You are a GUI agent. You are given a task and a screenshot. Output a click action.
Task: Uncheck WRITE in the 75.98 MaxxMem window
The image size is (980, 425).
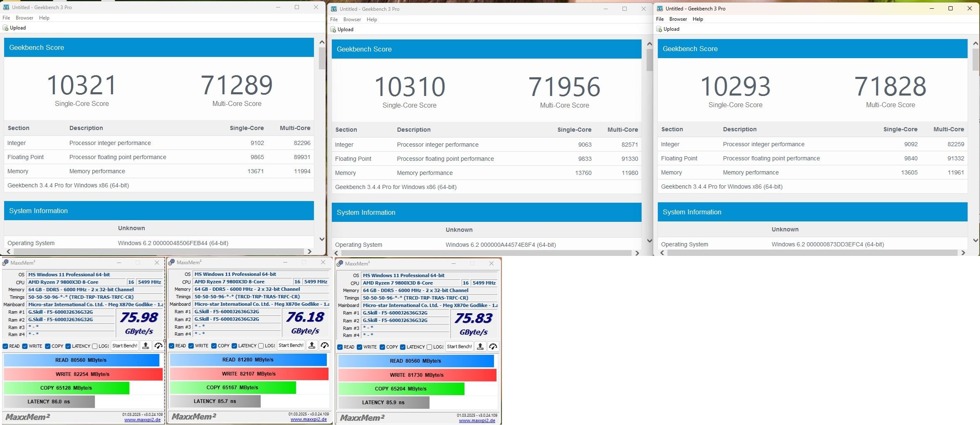25,346
